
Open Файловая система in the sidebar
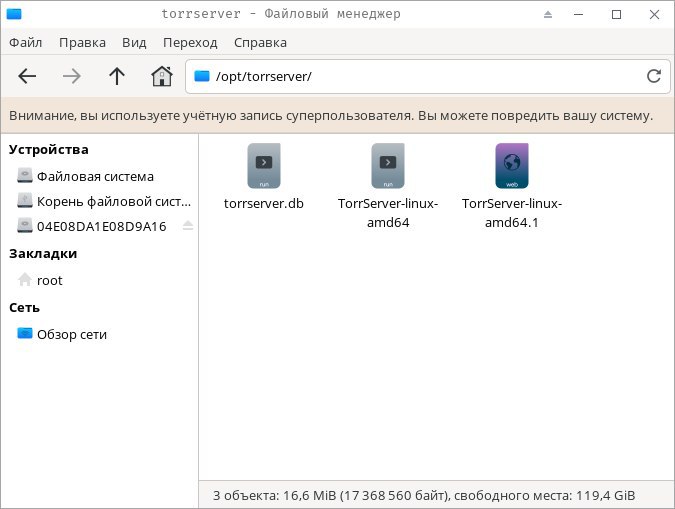click(95, 177)
